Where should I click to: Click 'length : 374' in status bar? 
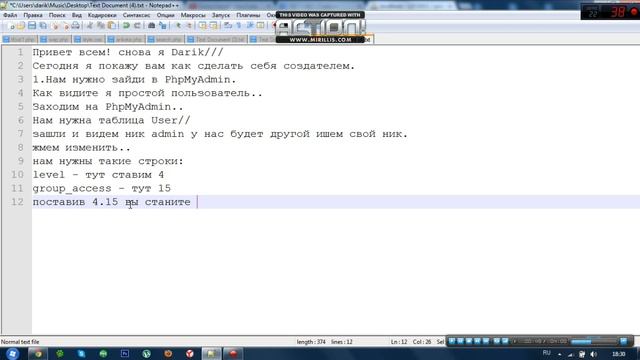pos(311,342)
